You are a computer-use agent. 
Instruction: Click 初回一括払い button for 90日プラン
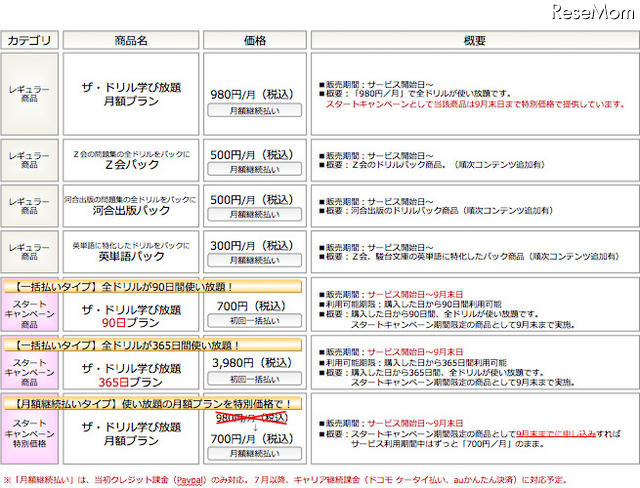255,321
